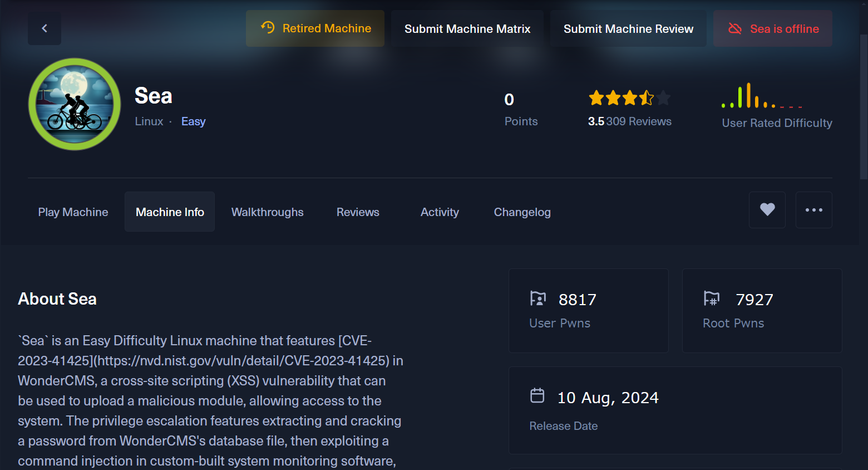
Task: Open the Walkthroughs tab
Action: (268, 212)
